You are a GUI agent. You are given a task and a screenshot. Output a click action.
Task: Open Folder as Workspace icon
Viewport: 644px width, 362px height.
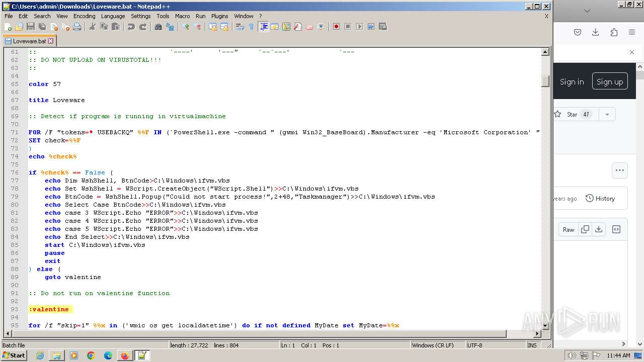[x=309, y=27]
